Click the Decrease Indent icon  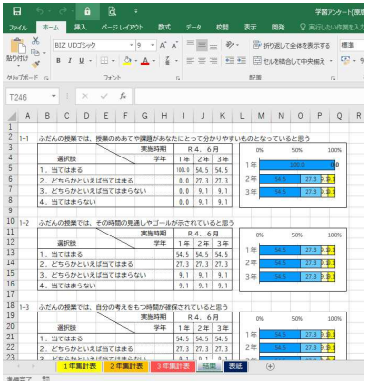coord(230,61)
